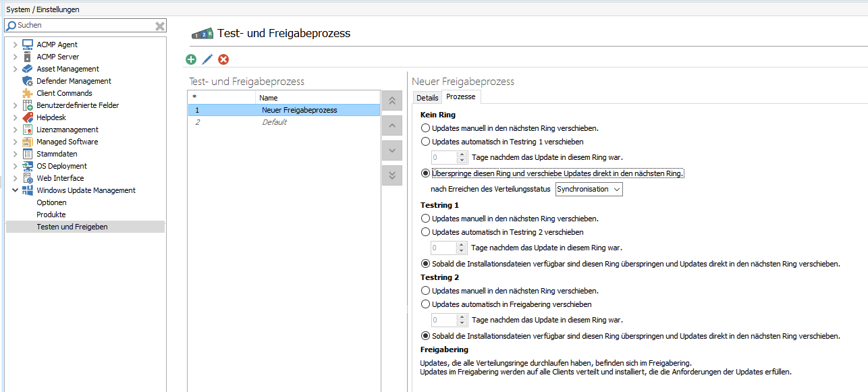Open the Synchronisation distribution status dropdown
Image resolution: width=868 pixels, height=392 pixels.
pyautogui.click(x=589, y=189)
